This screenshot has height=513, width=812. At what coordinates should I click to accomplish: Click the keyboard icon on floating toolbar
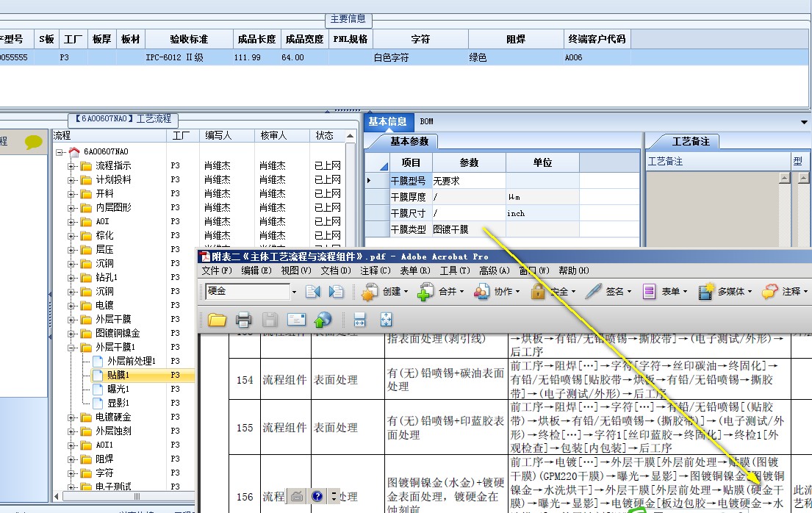297,496
